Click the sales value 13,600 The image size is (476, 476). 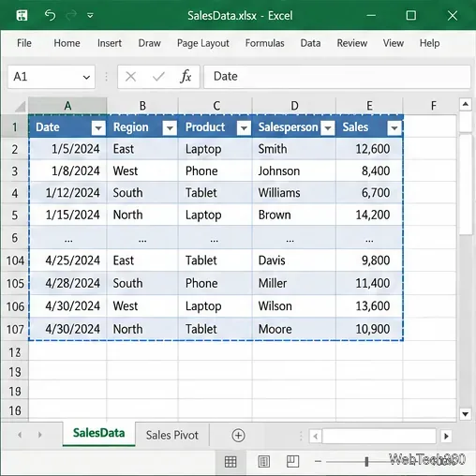point(369,306)
